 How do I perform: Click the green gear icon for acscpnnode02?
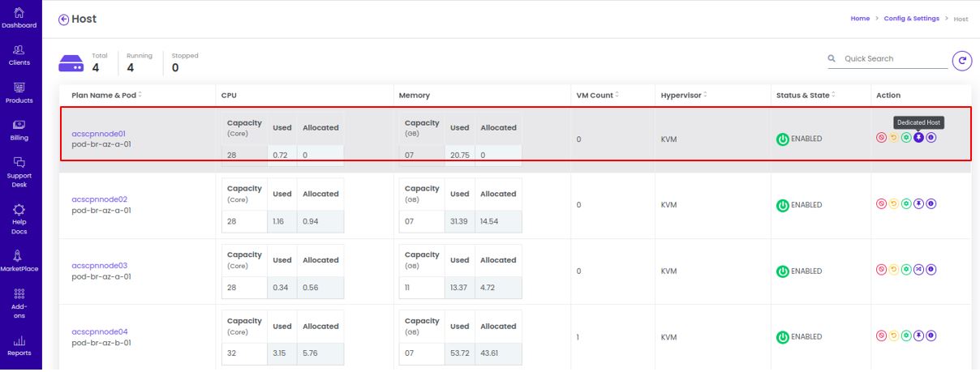906,203
